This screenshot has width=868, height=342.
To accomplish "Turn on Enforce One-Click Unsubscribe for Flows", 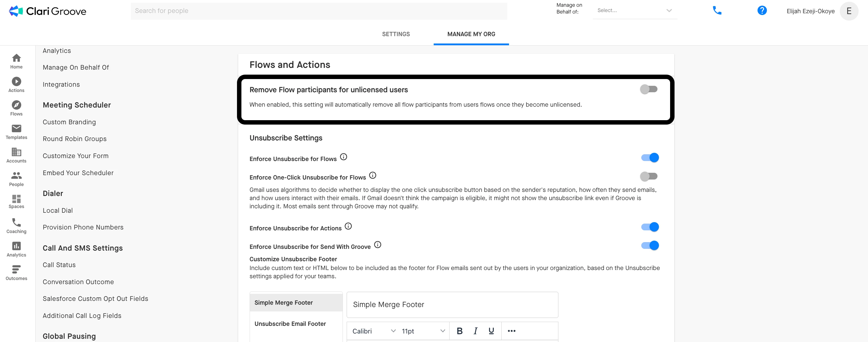I will (x=649, y=176).
